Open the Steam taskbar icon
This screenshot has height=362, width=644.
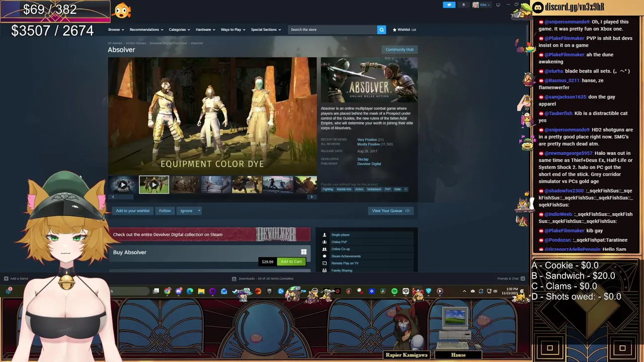(235, 291)
